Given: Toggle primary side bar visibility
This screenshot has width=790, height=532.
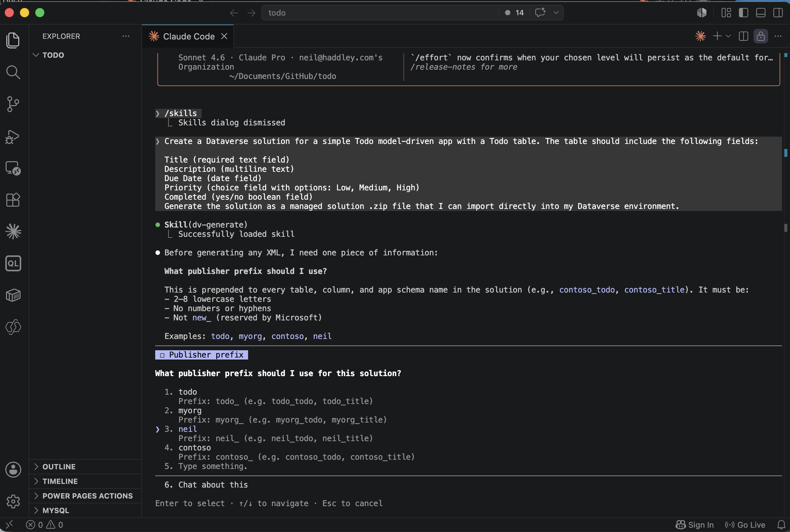Looking at the screenshot, I should tap(743, 13).
